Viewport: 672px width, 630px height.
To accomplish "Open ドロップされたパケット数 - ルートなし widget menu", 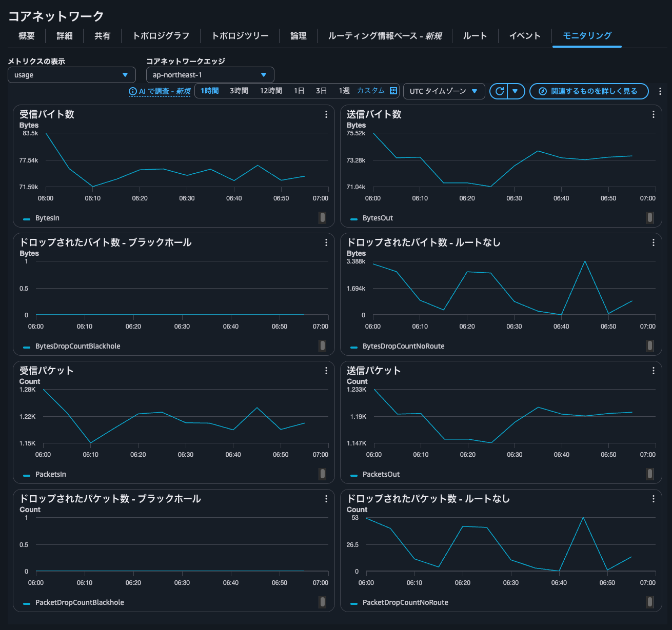I will click(653, 499).
